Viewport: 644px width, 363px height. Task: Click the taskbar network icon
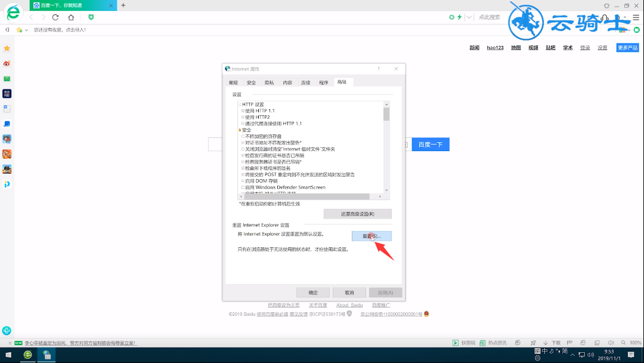(581, 355)
